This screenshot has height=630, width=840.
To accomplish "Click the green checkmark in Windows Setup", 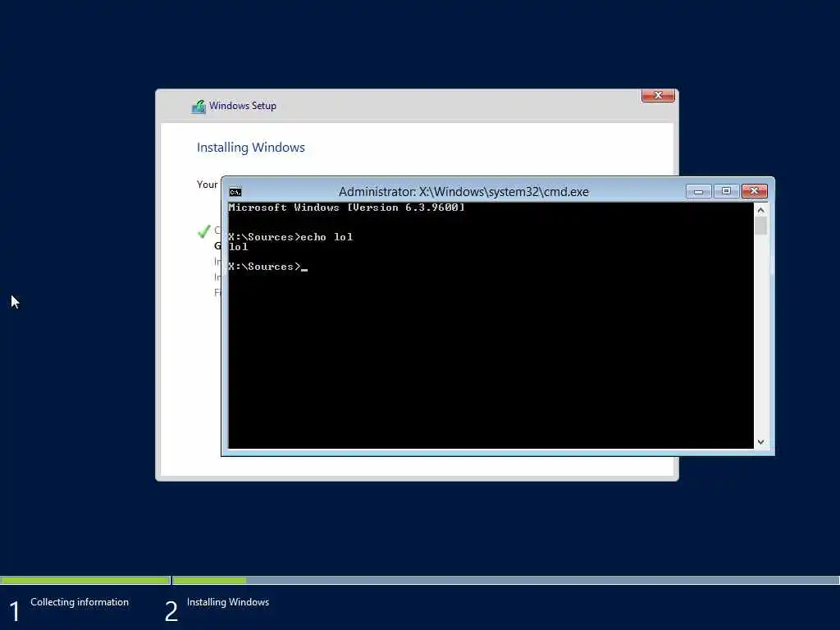I will (204, 231).
